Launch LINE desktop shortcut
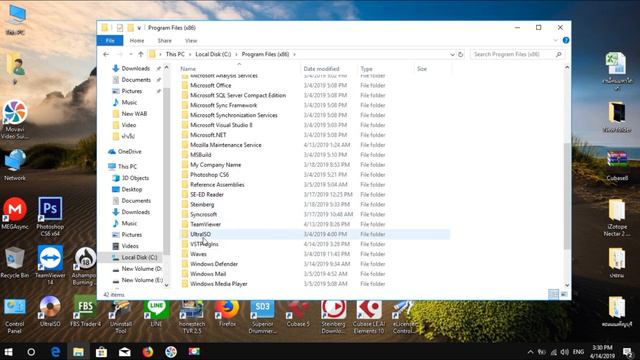This screenshot has height=360, width=640. (156, 313)
